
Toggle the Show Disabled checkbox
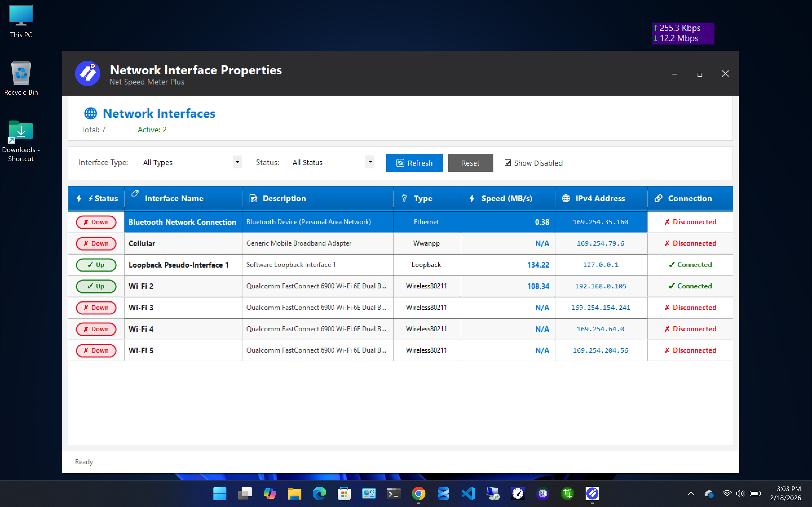(x=508, y=163)
